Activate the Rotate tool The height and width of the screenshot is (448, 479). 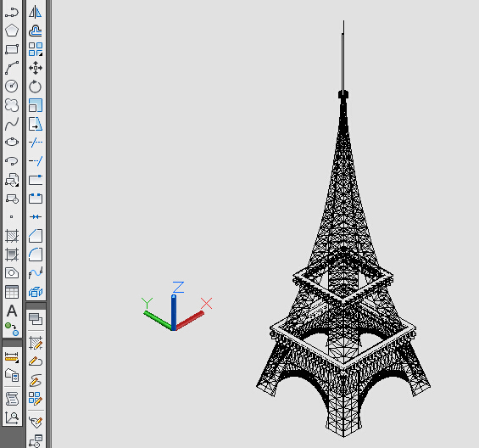tap(36, 87)
